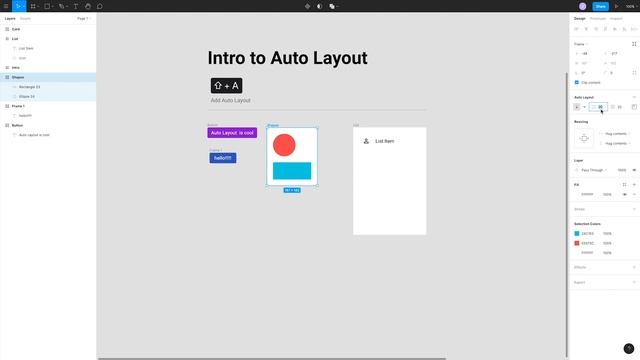Toggle fill visibility eye icon
This screenshot has height=360, width=640.
tap(624, 194)
